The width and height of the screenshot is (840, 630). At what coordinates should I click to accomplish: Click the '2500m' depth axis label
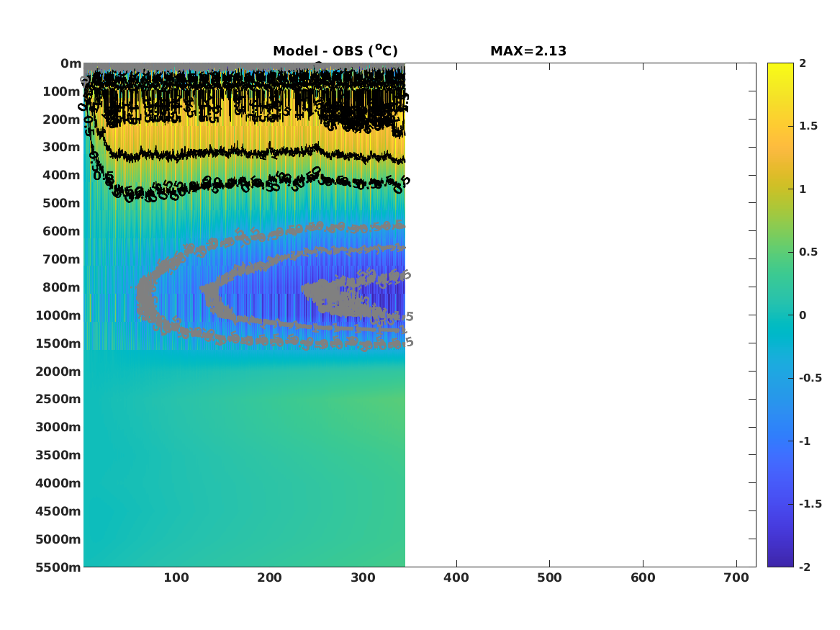[x=58, y=399]
